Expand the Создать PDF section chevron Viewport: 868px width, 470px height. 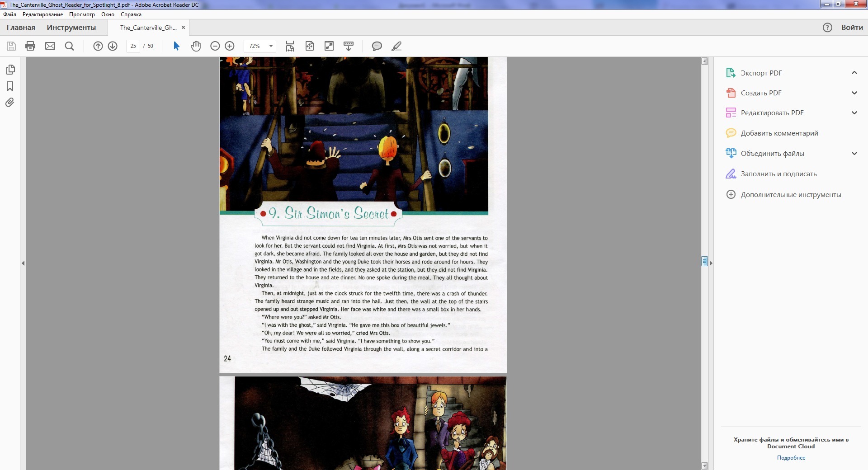pos(854,93)
